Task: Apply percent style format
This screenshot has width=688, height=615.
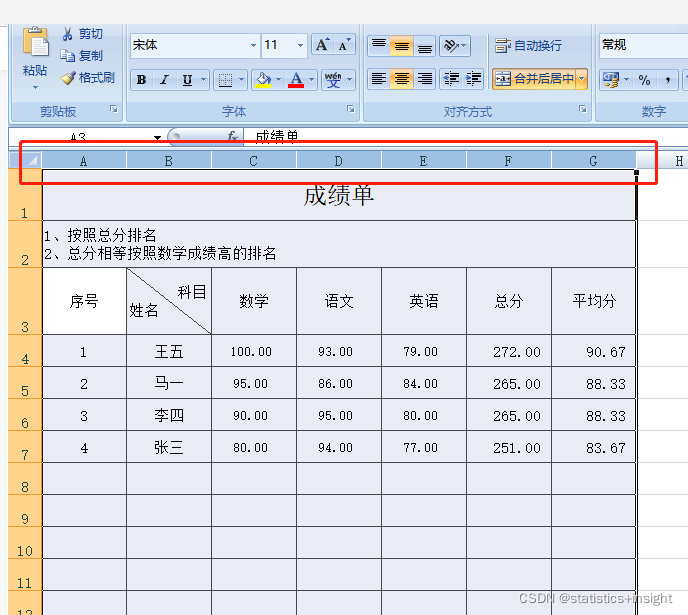Action: point(644,80)
